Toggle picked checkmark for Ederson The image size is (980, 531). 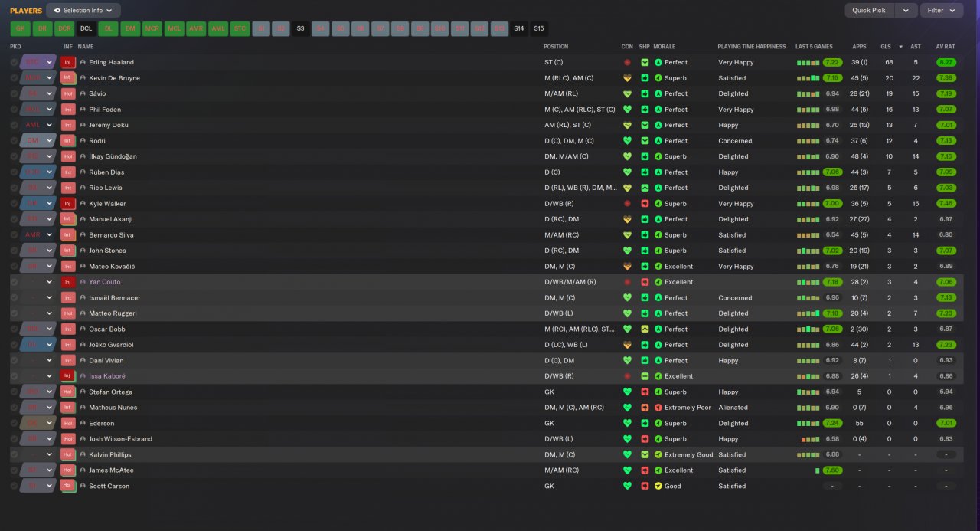pos(15,423)
